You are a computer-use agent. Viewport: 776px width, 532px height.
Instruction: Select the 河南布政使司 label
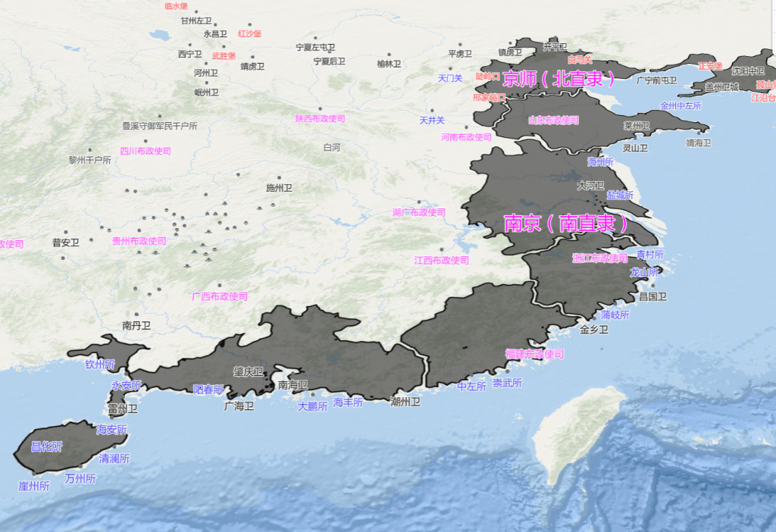pos(466,137)
